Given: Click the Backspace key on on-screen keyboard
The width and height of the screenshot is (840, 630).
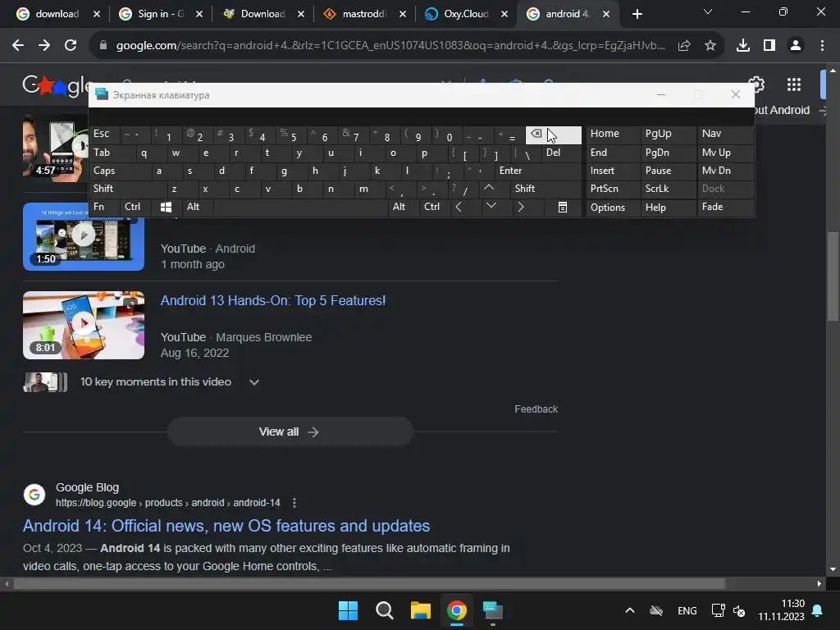Looking at the screenshot, I should (x=554, y=135).
